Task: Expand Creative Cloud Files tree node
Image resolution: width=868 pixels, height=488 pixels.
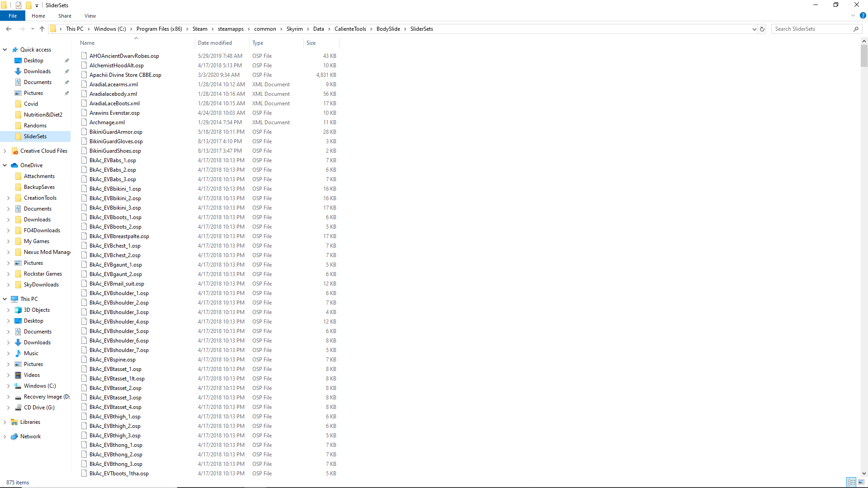Action: click(5, 151)
